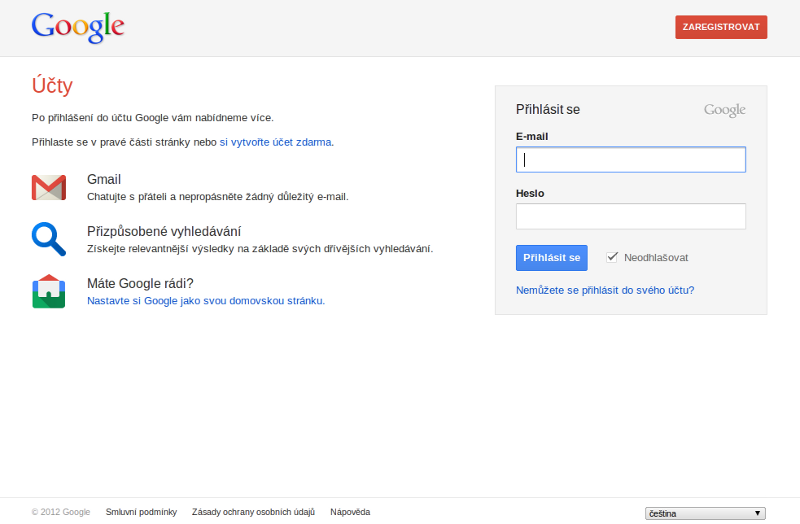Click the ZAREGISTROVAT button
The width and height of the screenshot is (800, 524).
721,27
